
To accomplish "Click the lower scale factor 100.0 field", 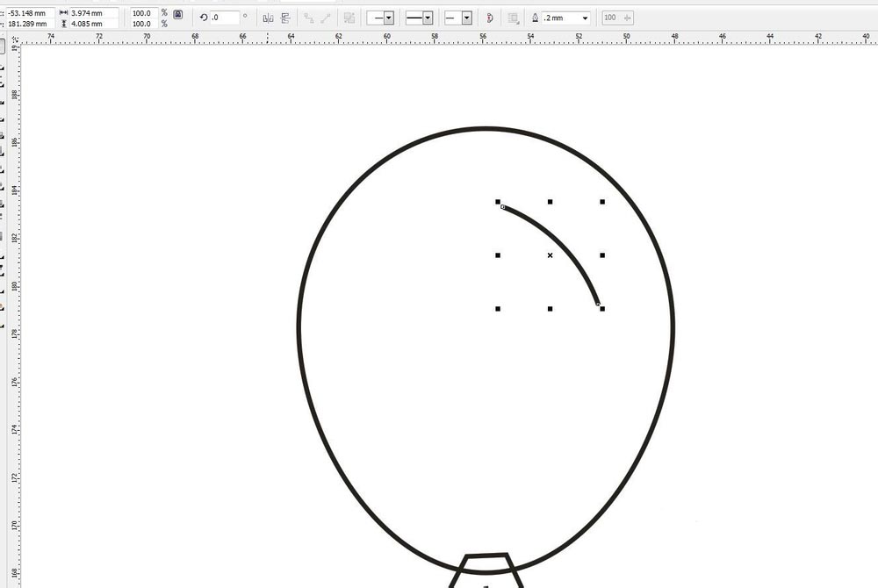I will (143, 24).
